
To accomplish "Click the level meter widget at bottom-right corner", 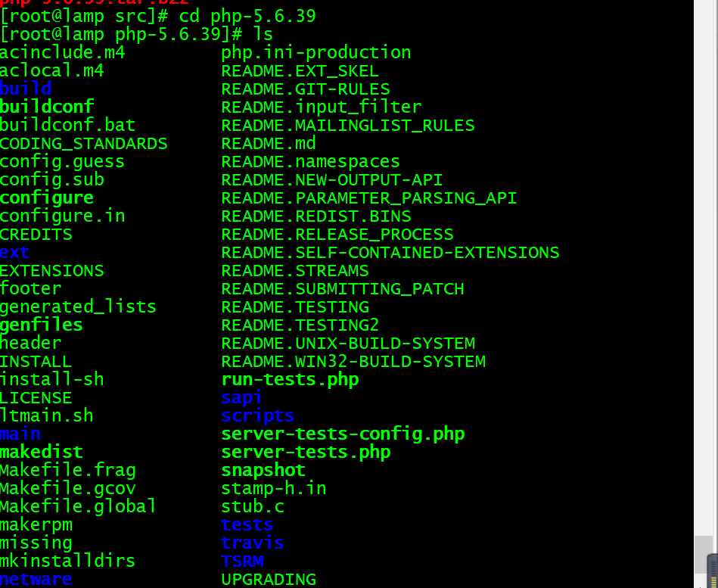I will point(713,571).
